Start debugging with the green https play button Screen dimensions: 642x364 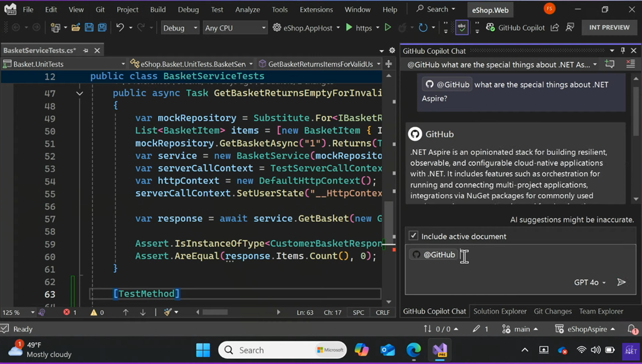pos(349,28)
